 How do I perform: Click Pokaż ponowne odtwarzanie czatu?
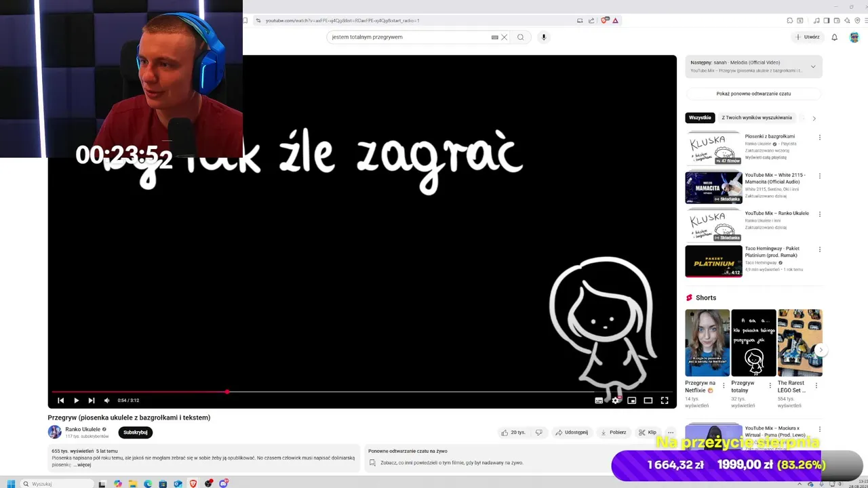point(753,94)
